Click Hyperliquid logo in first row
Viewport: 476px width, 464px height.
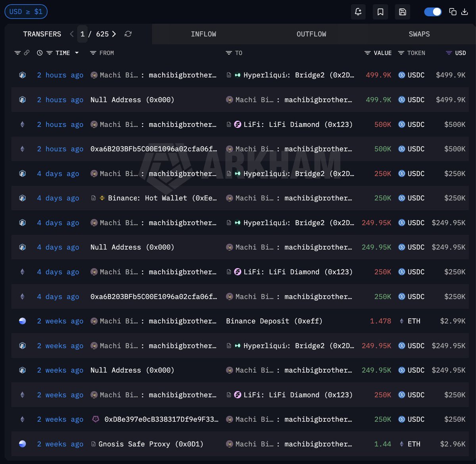[x=237, y=75]
